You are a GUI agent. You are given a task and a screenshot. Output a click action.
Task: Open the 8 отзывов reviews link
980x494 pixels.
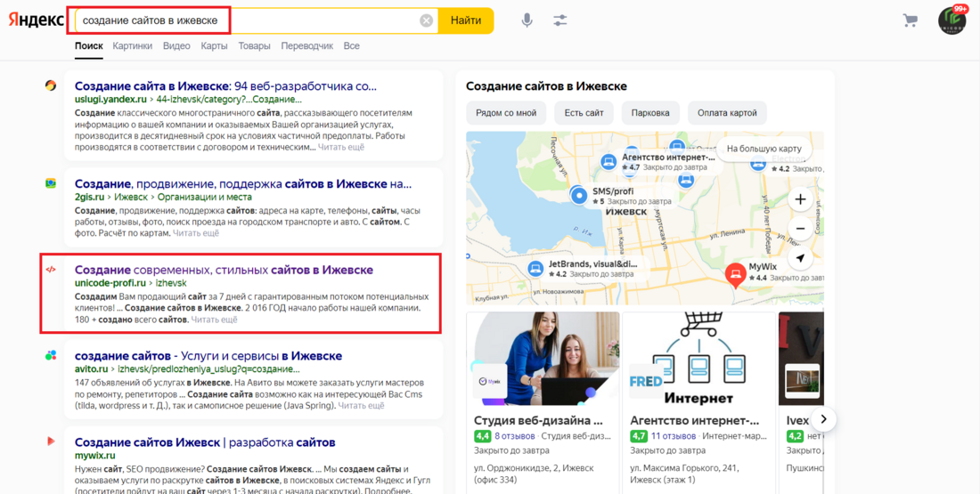click(x=514, y=436)
